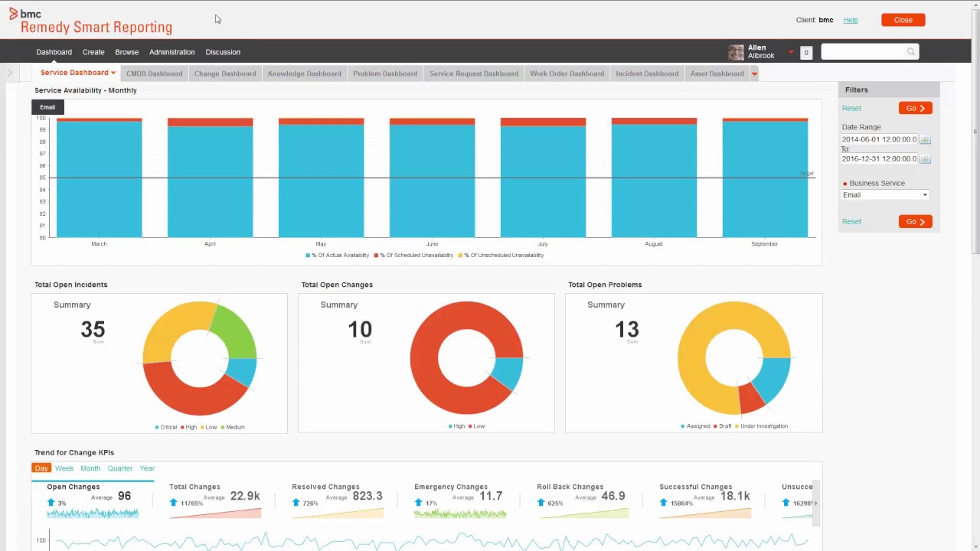Viewport: 980px width, 551px height.
Task: Edit the start date range field
Action: 879,139
